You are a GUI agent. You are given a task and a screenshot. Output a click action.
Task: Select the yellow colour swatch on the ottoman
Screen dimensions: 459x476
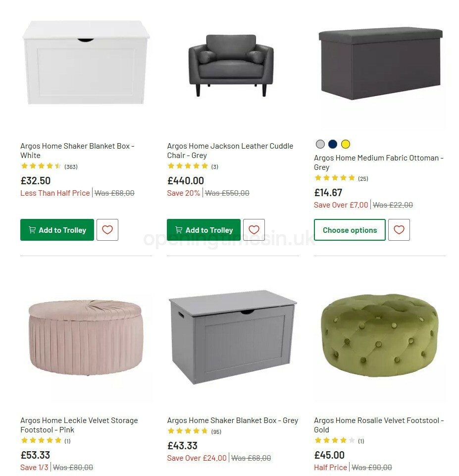coord(345,144)
